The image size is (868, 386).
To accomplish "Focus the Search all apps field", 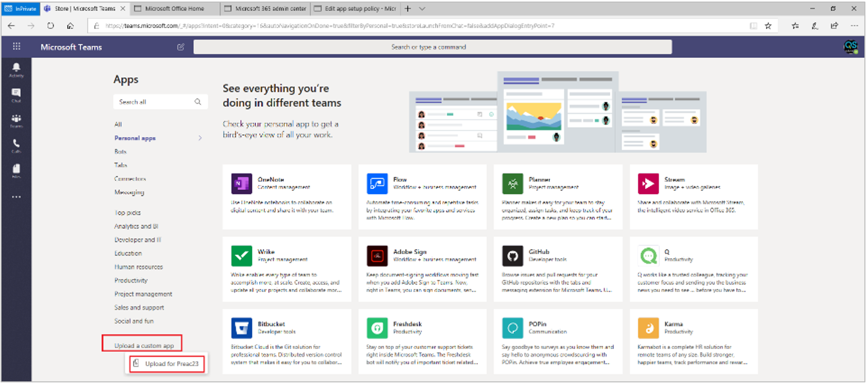I will coord(160,102).
